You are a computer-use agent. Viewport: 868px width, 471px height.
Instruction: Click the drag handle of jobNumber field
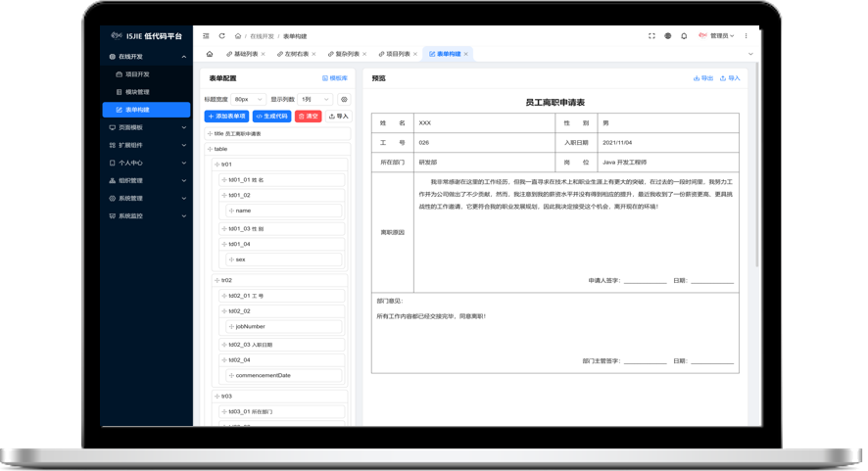(x=231, y=326)
